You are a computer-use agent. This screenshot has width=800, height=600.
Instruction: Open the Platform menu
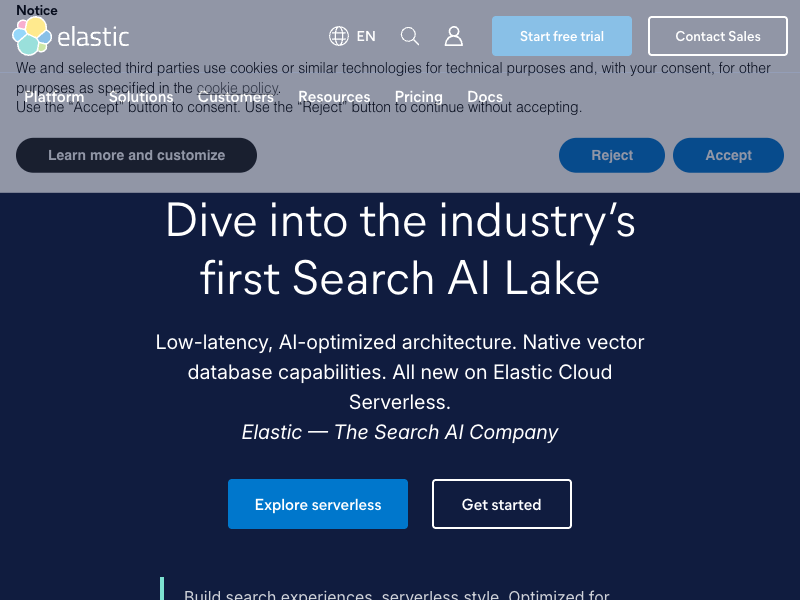[54, 96]
